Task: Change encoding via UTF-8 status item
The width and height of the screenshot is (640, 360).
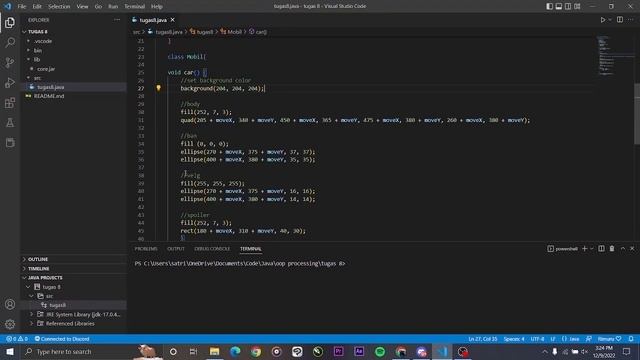Action: [x=537, y=339]
